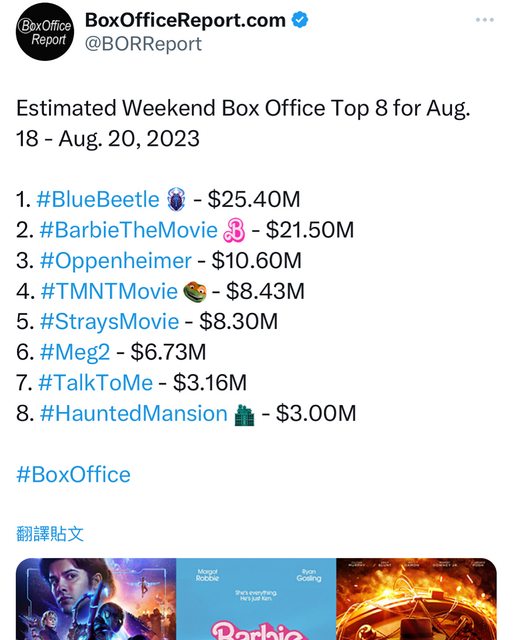This screenshot has width=513, height=640.
Task: Open the #BoxOffice hashtag
Action: pyautogui.click(x=73, y=474)
